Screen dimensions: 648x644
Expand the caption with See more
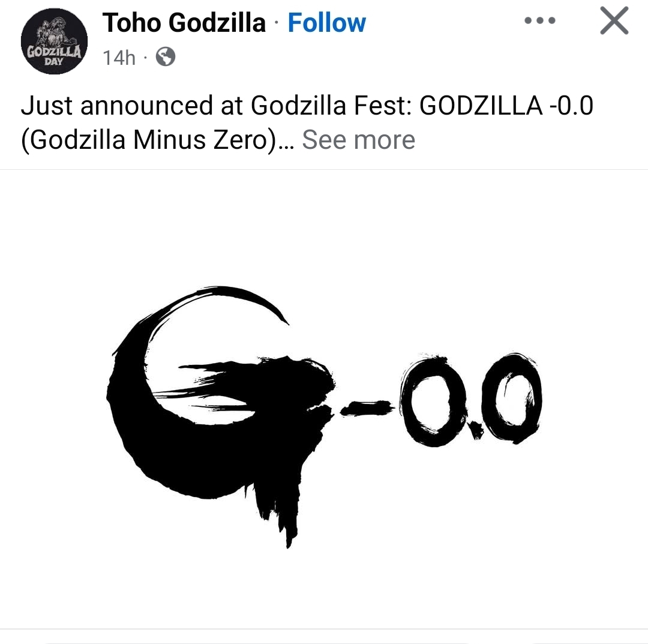(x=358, y=140)
